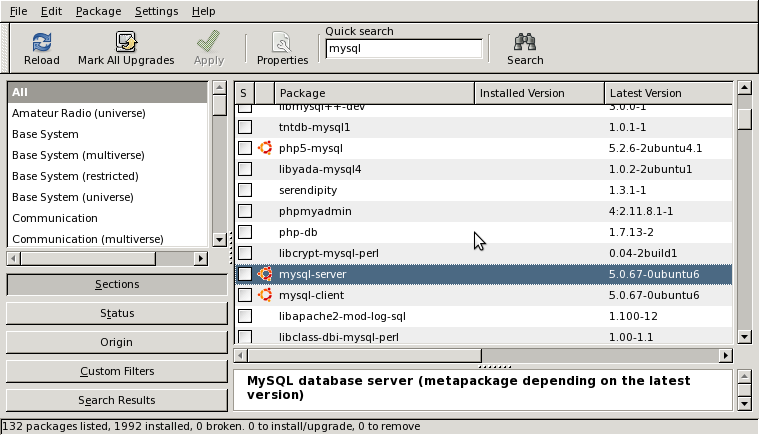Open the Settings menu
The image size is (759, 435).
click(156, 11)
